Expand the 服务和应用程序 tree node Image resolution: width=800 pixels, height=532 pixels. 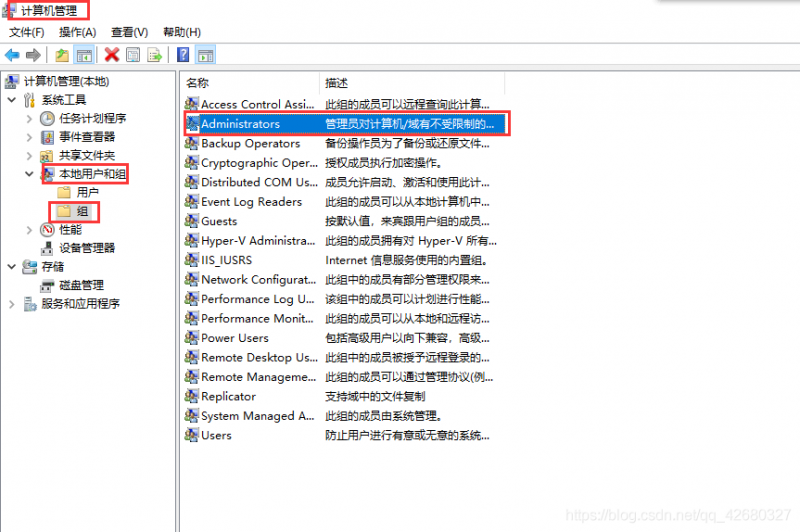pyautogui.click(x=12, y=304)
